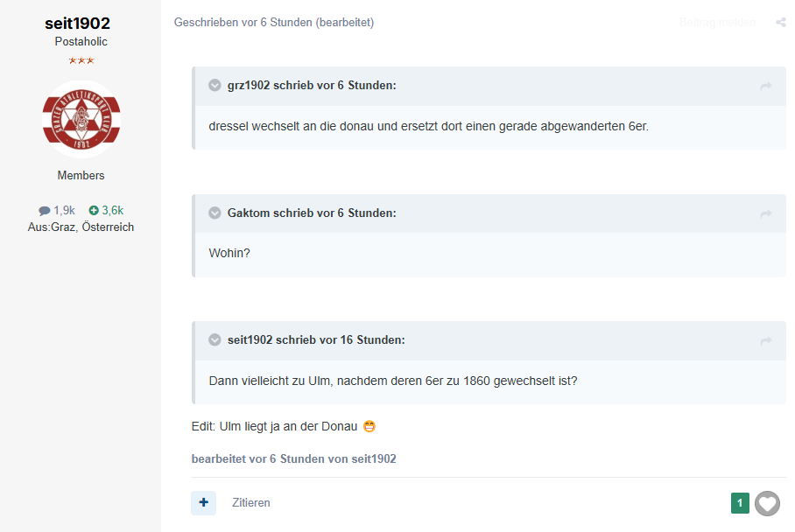Open Beitrag melden to report the post
Viewport: 795px width, 532px height.
point(717,22)
